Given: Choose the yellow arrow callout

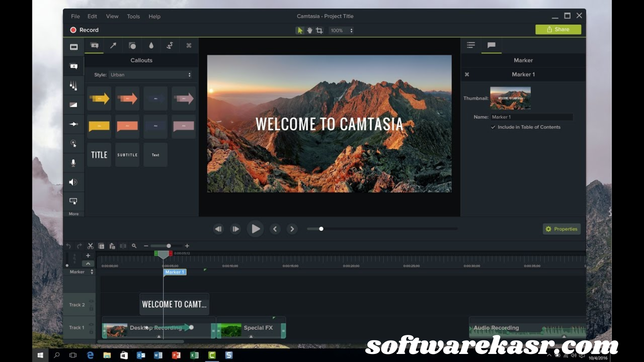Looking at the screenshot, I should (99, 99).
